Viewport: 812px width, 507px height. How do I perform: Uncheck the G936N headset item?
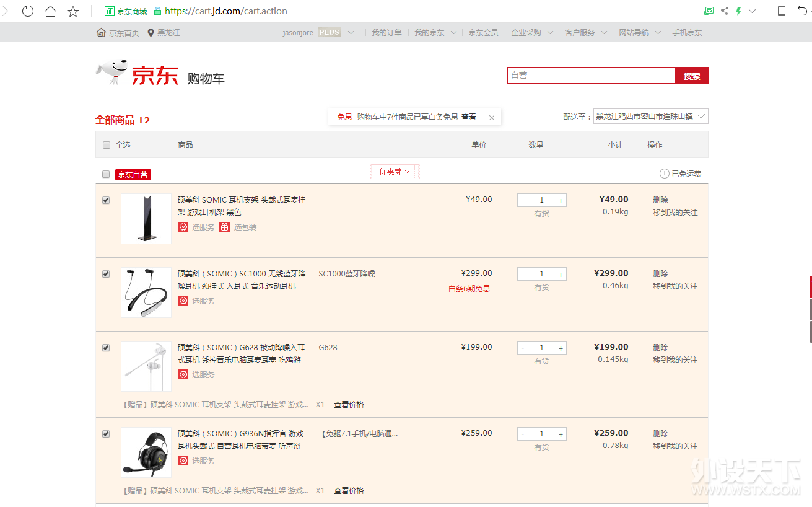106,434
